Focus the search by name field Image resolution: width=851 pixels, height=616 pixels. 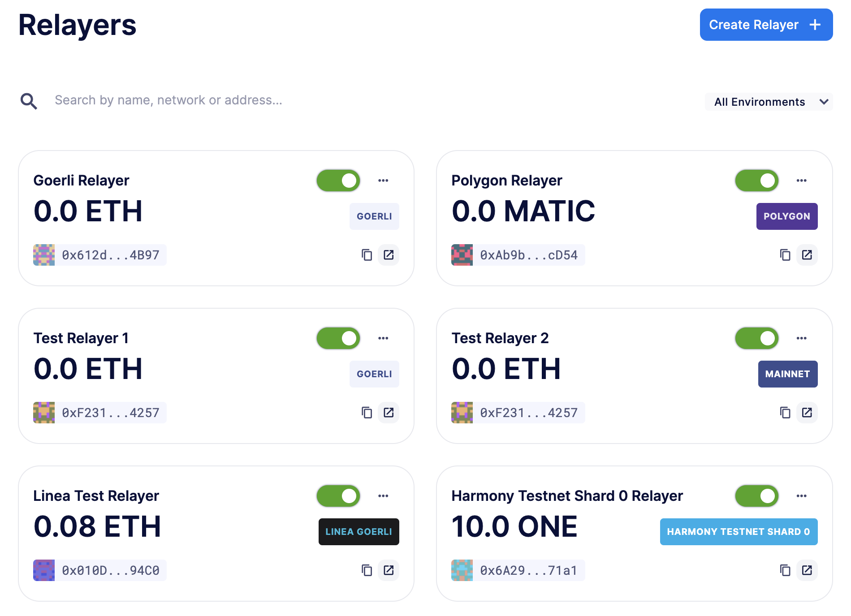click(168, 100)
